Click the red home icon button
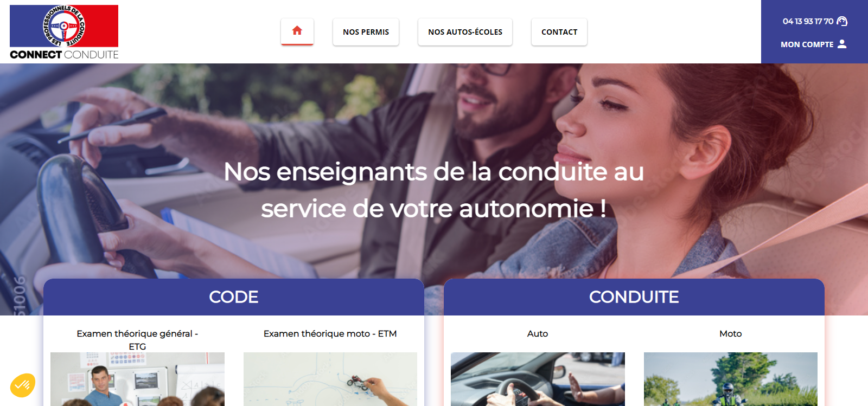 click(x=297, y=31)
